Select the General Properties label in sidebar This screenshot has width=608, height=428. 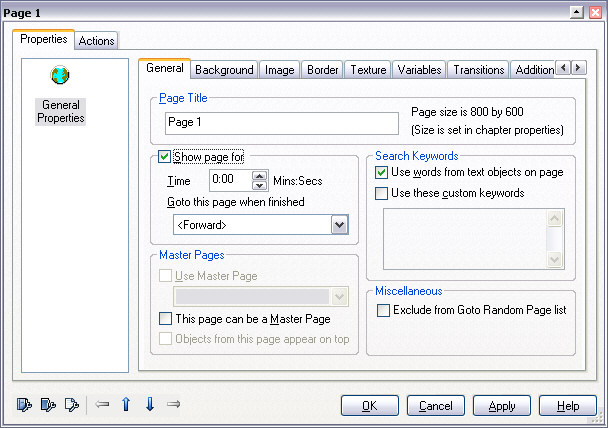point(60,112)
